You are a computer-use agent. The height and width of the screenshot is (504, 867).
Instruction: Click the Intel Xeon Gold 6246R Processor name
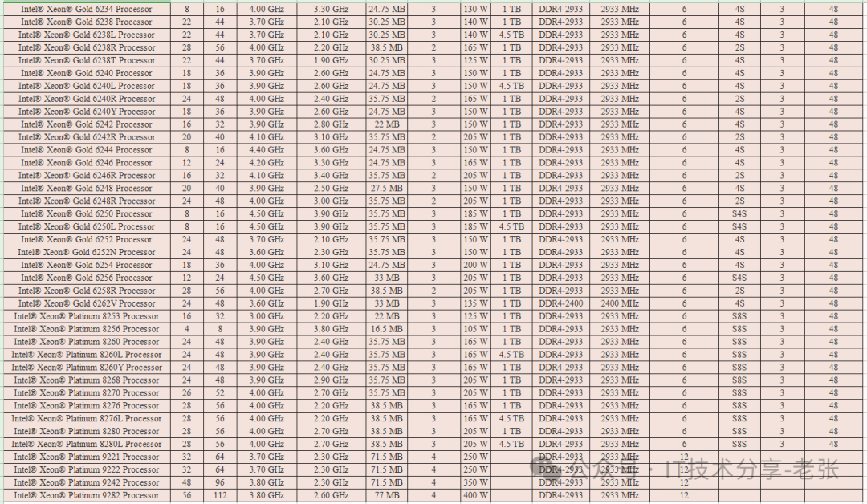(x=86, y=175)
